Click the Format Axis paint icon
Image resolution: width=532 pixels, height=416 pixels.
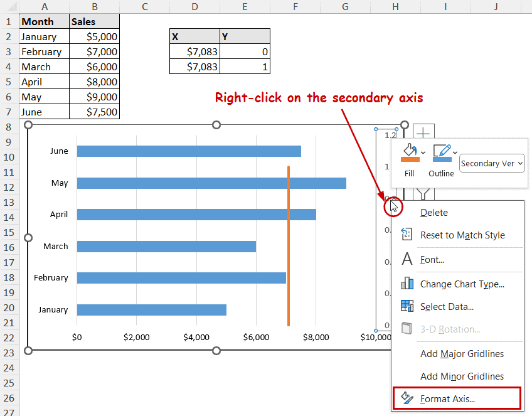tap(407, 398)
